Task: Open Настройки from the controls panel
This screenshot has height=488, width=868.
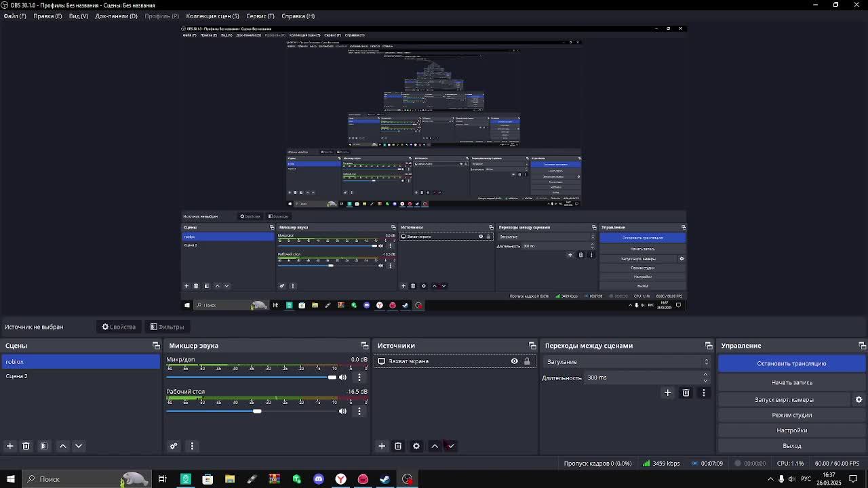Action: pyautogui.click(x=791, y=430)
